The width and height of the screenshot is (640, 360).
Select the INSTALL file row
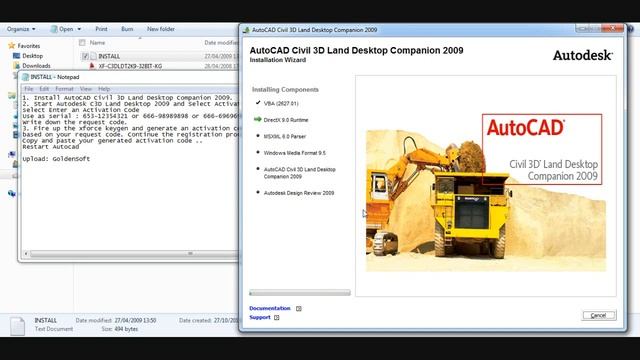[x=159, y=56]
